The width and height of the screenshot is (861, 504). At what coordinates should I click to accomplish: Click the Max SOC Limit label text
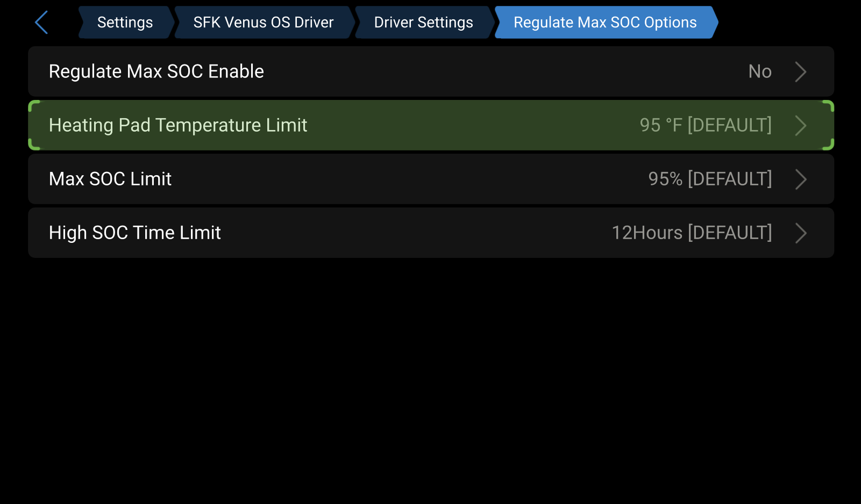click(x=110, y=179)
